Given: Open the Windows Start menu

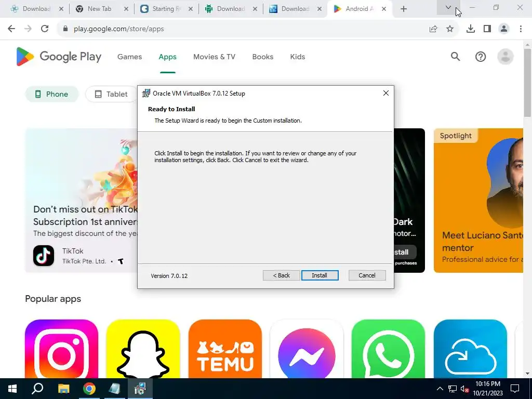Looking at the screenshot, I should click(x=12, y=389).
